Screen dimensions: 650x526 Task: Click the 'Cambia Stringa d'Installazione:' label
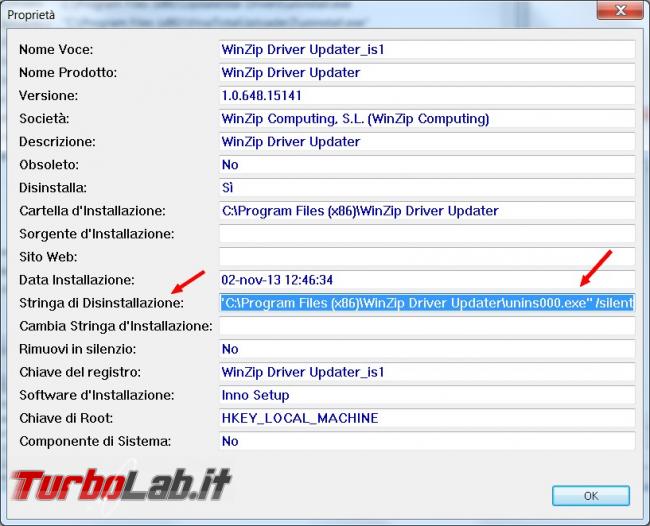[116, 326]
